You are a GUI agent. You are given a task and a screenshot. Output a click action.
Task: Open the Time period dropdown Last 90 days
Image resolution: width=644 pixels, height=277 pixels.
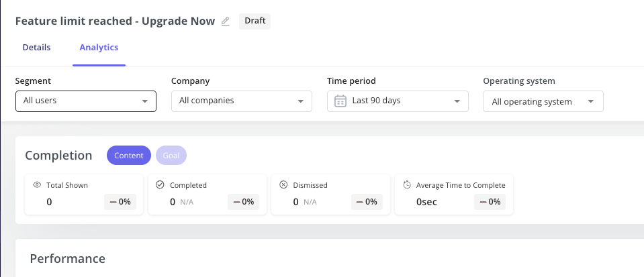coord(398,101)
